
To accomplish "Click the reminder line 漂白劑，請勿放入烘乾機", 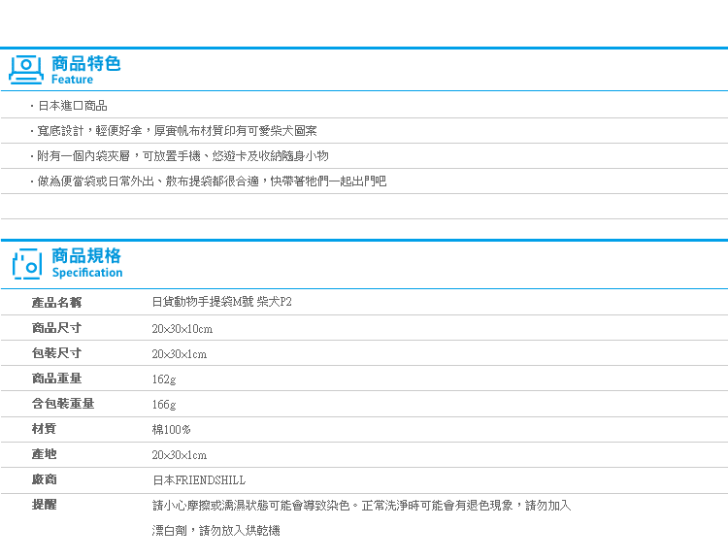I will point(215,530).
